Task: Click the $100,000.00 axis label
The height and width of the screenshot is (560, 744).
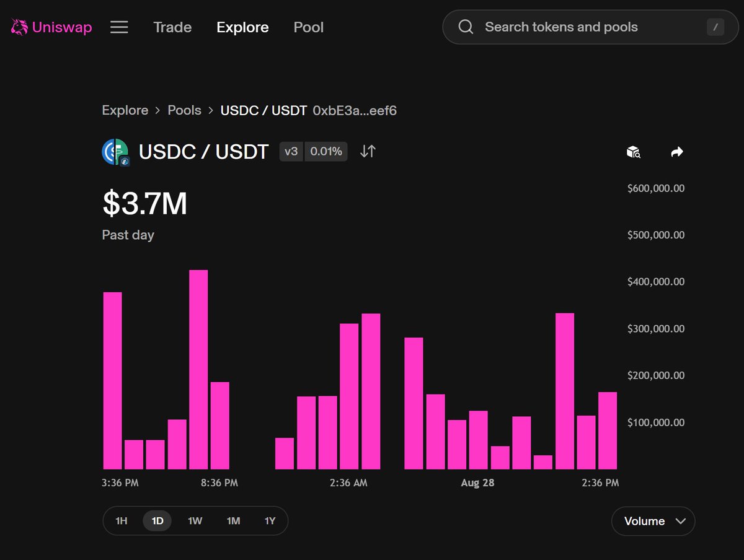Action: 656,422
